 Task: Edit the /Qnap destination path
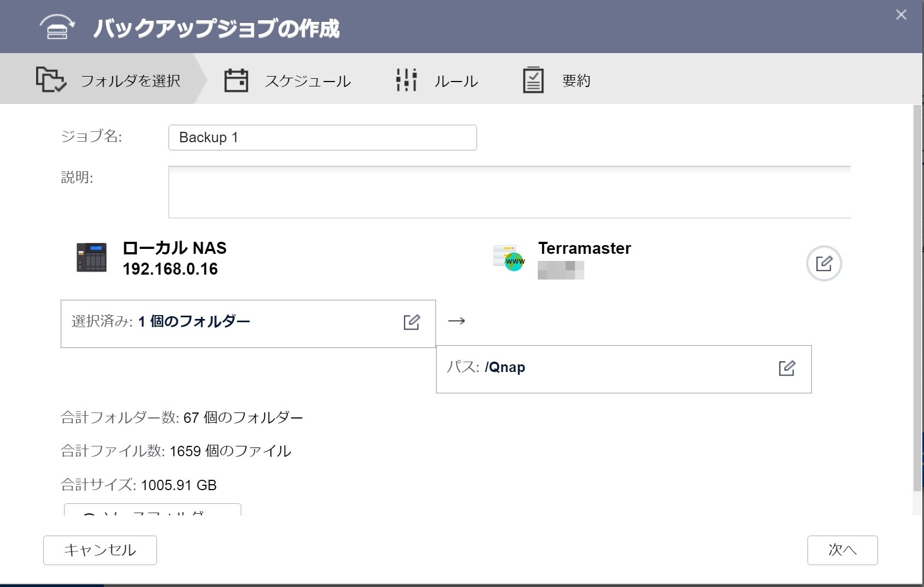coord(787,368)
